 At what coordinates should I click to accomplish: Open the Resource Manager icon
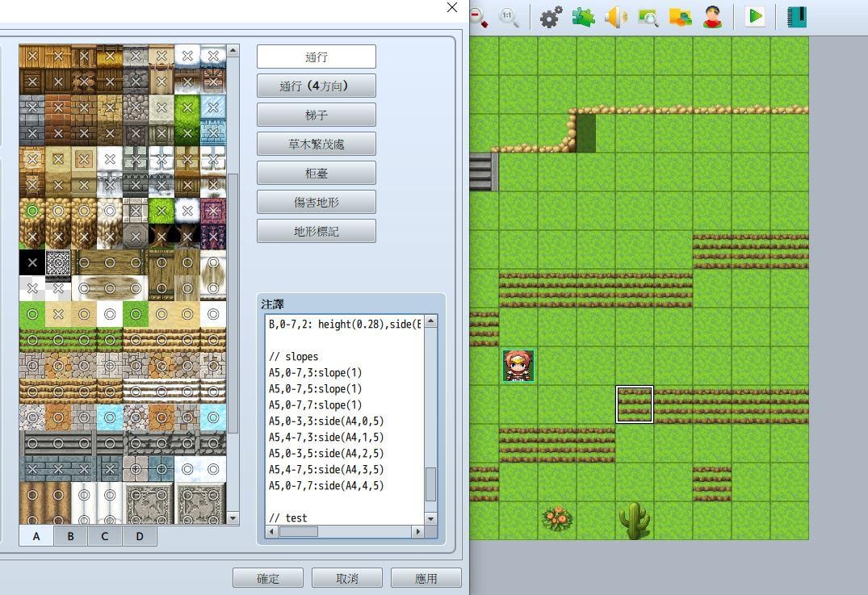click(x=648, y=16)
